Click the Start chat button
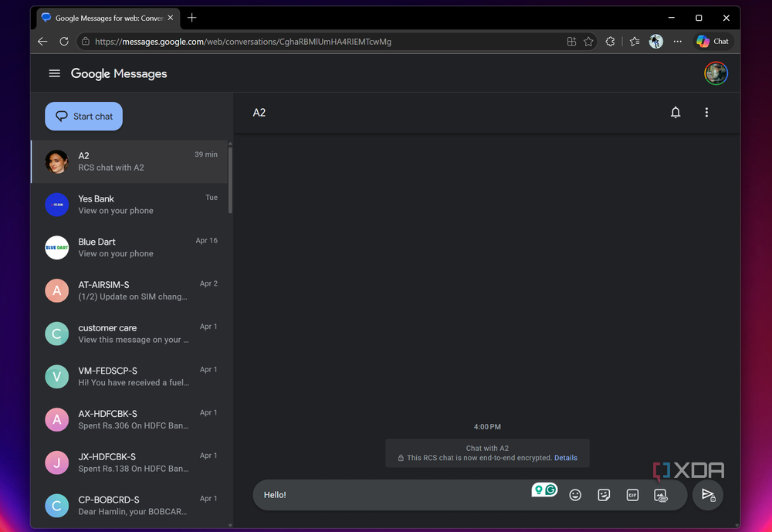Screen dimensions: 772x532 coord(83,117)
